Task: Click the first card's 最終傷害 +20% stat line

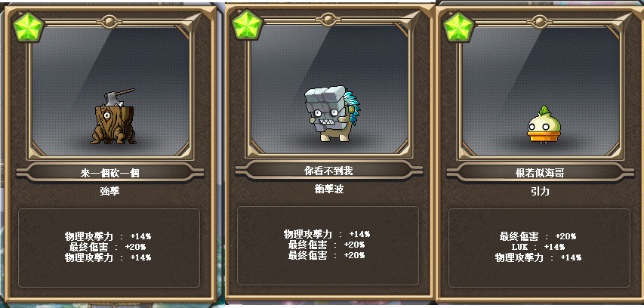Action: click(x=108, y=247)
